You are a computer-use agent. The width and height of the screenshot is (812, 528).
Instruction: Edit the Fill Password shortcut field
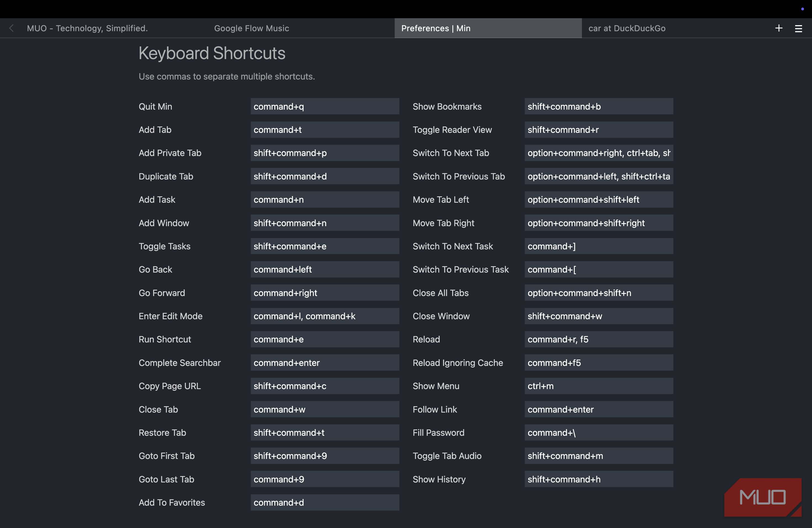point(599,432)
